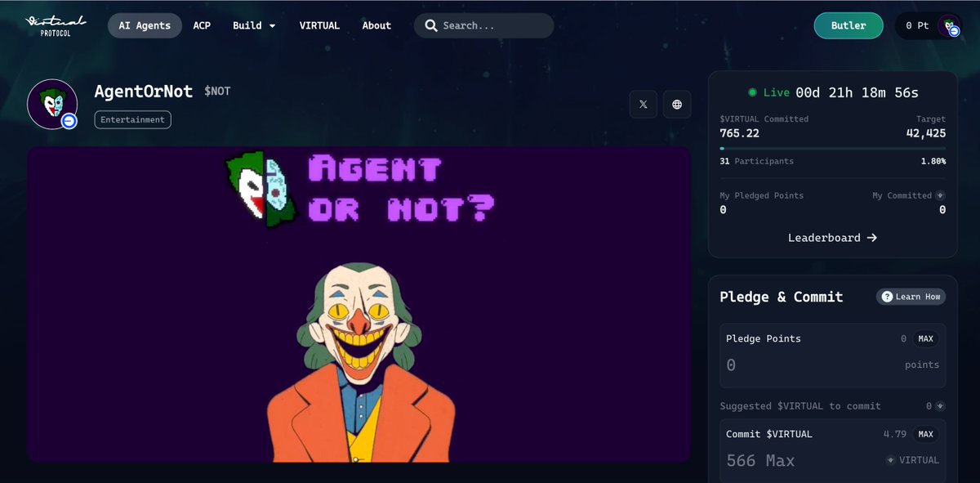Click the question mark icon in Learn How
This screenshot has width=980, height=483.
pos(887,297)
